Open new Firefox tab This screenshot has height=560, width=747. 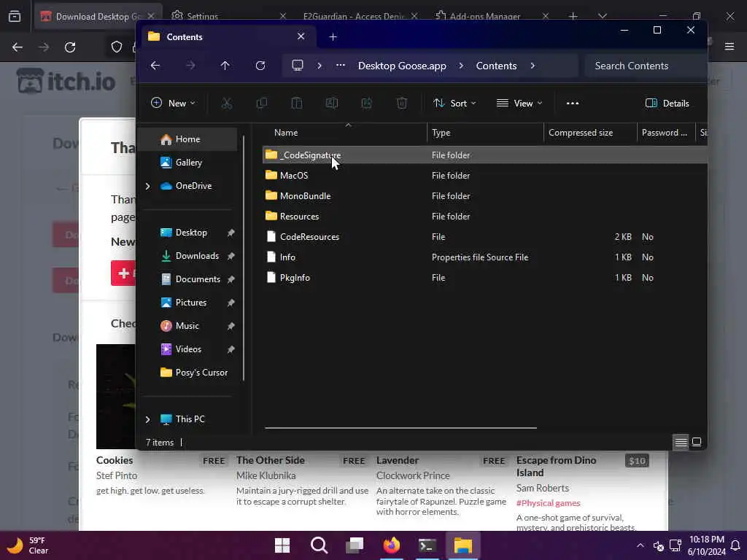573,16
